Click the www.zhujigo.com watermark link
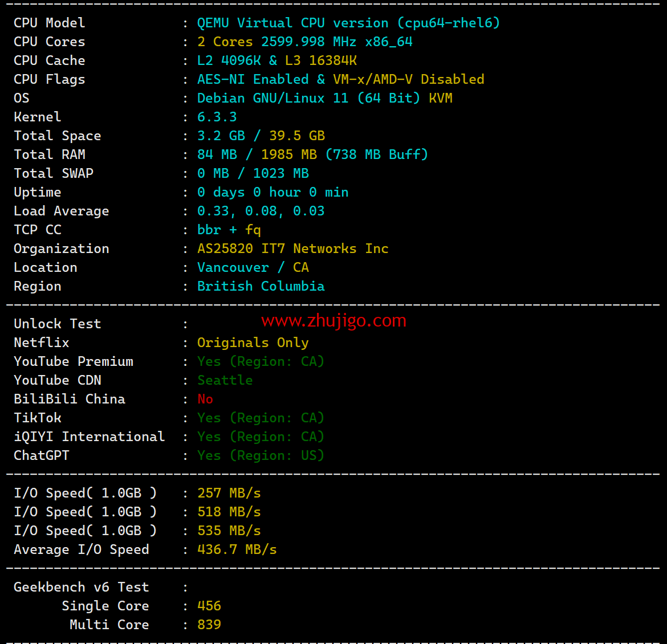Image resolution: width=667 pixels, height=644 pixels. [333, 321]
